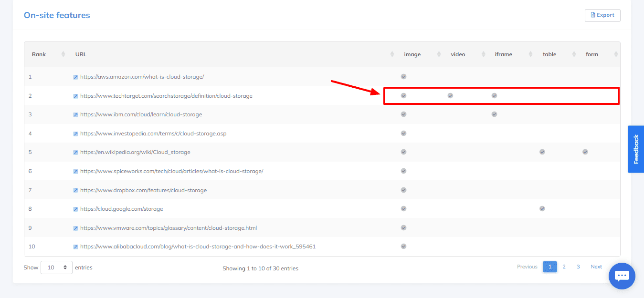Viewport: 644px width, 298px height.
Task: Click table checkmark in Wikipedia row
Action: coord(542,152)
